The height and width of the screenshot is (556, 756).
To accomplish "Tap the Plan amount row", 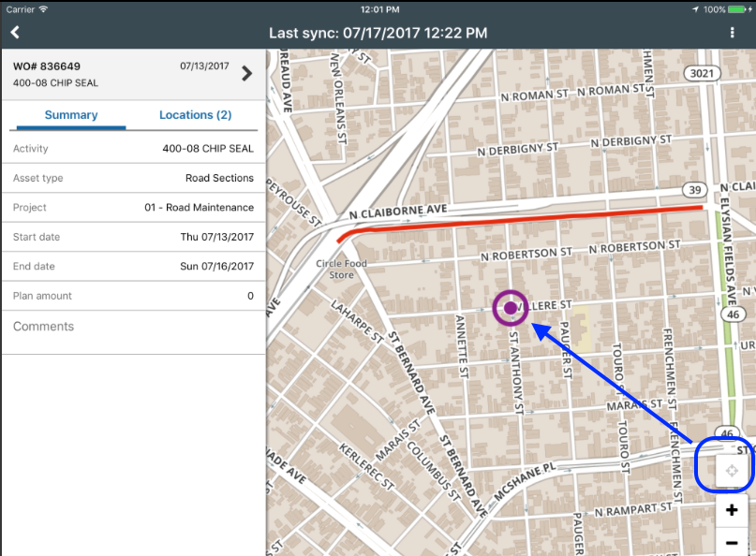I will tap(133, 296).
